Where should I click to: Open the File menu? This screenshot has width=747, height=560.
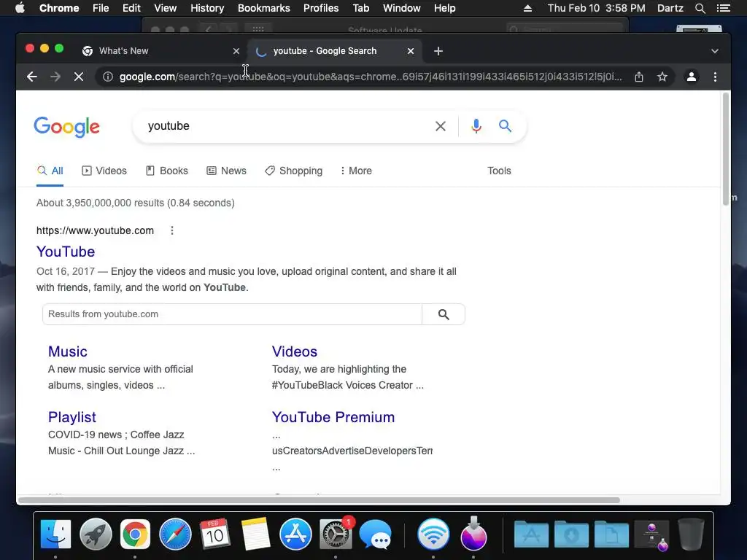coord(101,8)
